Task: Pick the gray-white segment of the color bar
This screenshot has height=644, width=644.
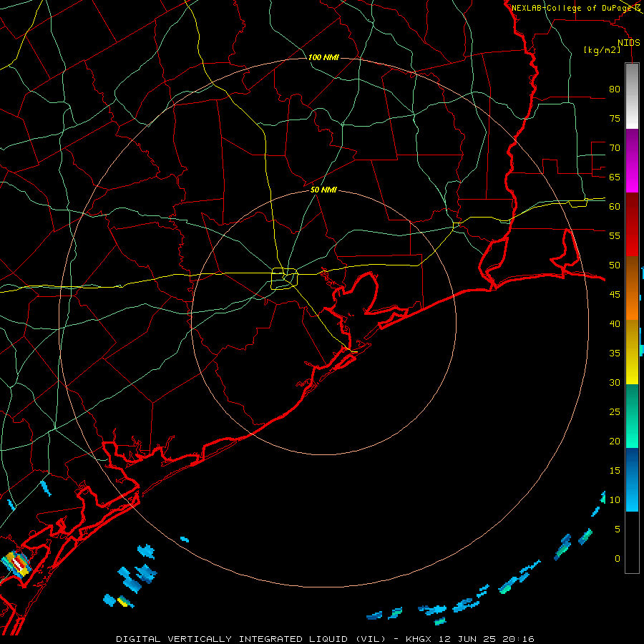Action: [632, 96]
